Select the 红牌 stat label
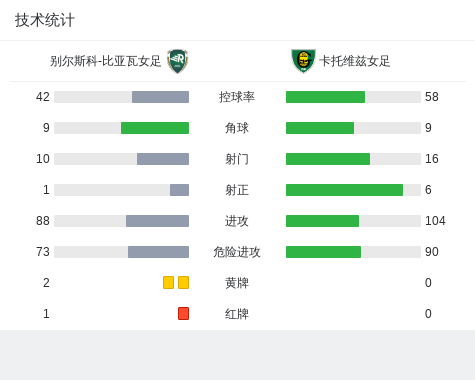Viewport: 475px width, 380px height. coord(237,314)
